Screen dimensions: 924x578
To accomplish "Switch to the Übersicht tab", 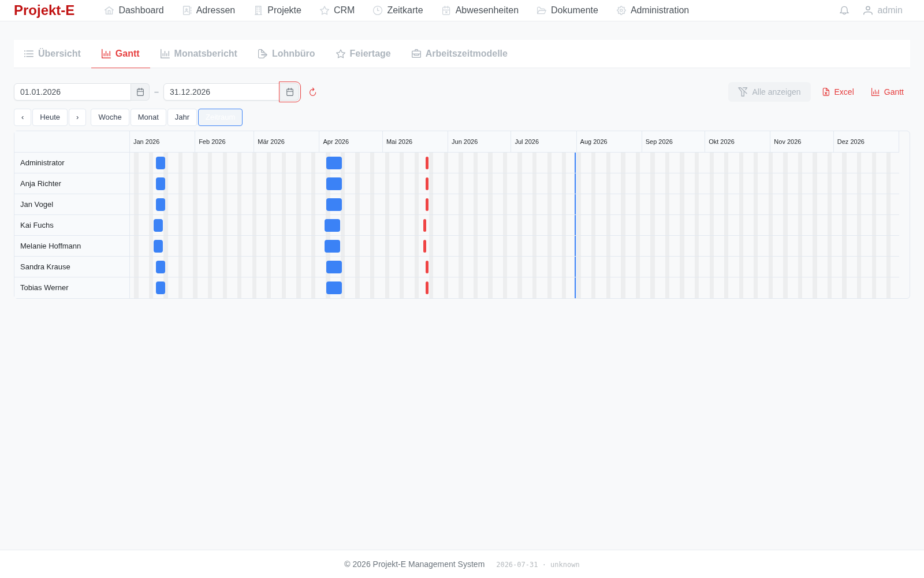I will pyautogui.click(x=52, y=54).
